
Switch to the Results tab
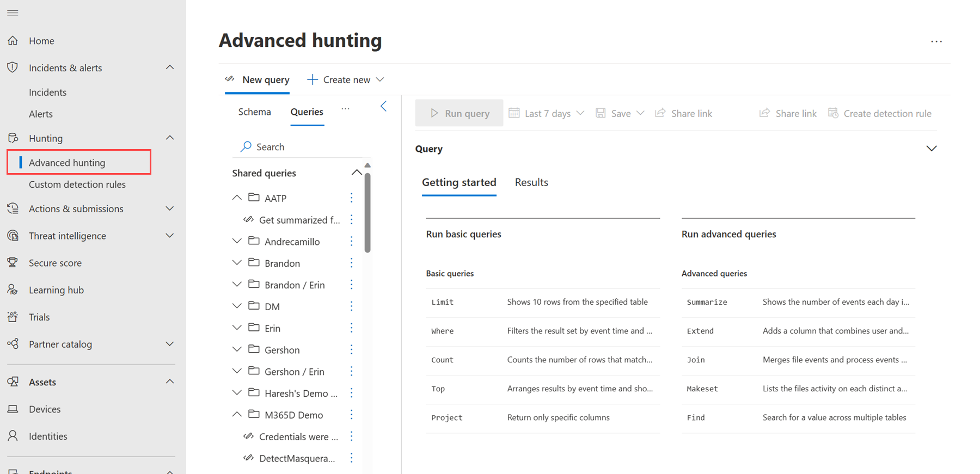coord(531,182)
